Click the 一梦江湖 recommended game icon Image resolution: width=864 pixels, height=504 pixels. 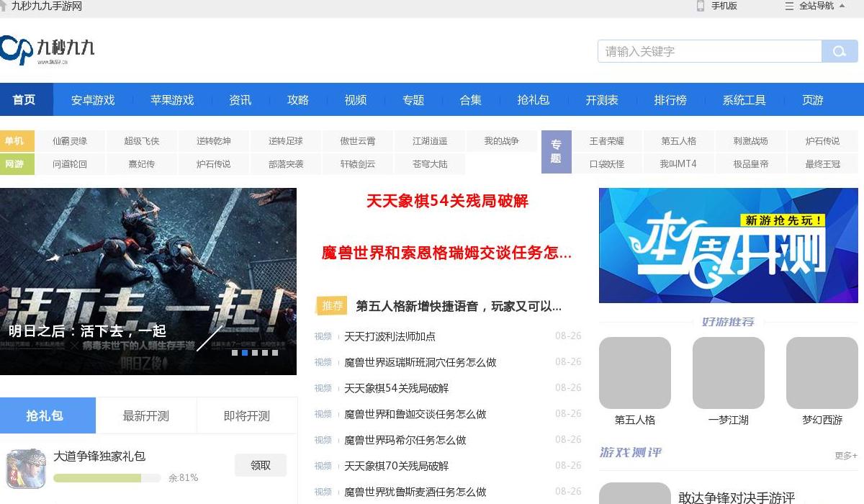click(x=729, y=373)
